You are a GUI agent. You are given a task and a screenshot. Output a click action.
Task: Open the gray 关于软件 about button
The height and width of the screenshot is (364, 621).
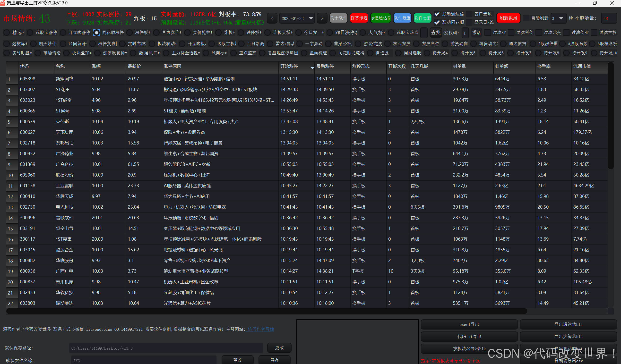tap(338, 18)
